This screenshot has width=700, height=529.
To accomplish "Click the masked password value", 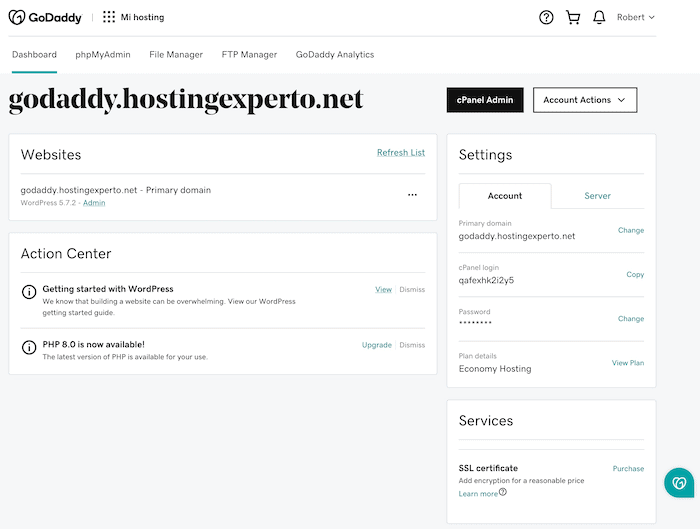I will click(x=475, y=322).
